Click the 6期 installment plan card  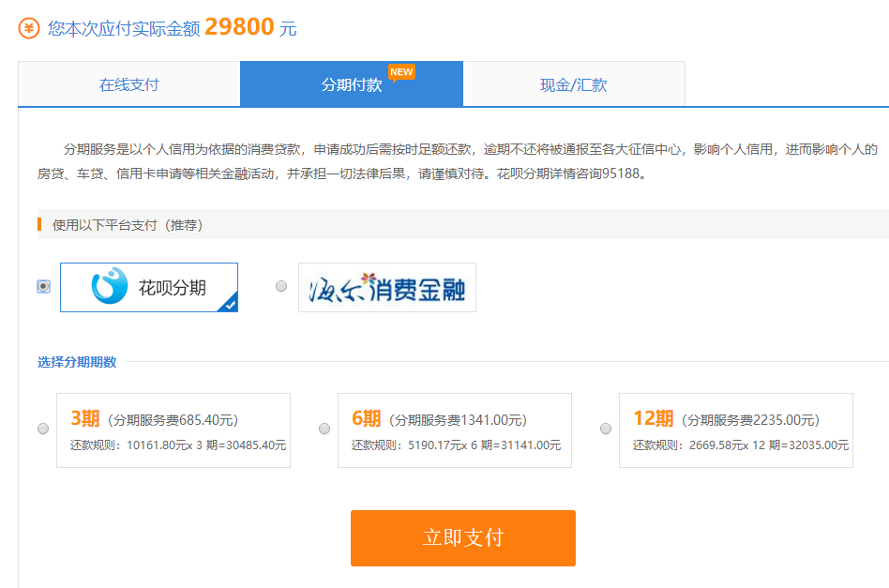coord(455,430)
